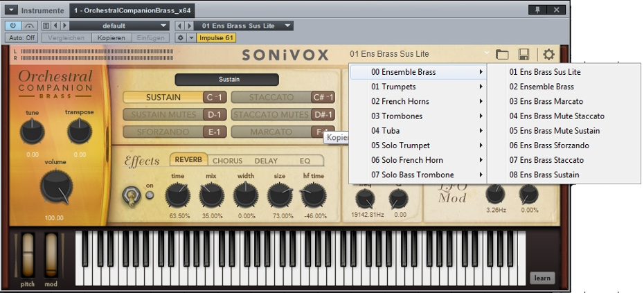This screenshot has width=644, height=293.
Task: Go to previous program before '01 Ens Brass Sus Lite'
Action: pyautogui.click(x=179, y=26)
